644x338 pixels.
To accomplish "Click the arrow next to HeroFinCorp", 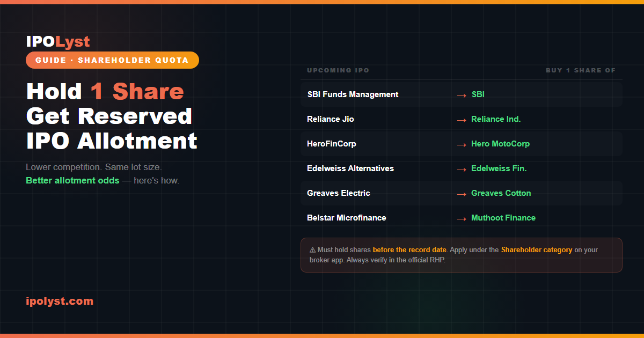I will click(461, 144).
